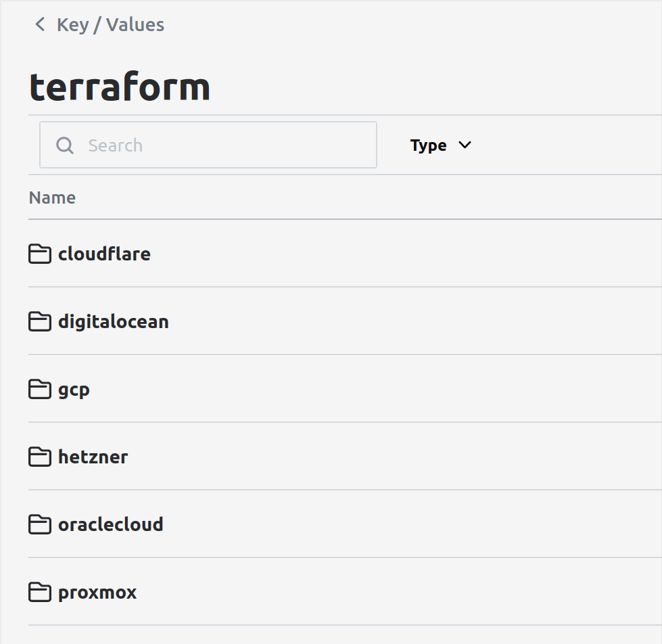This screenshot has width=662, height=644.
Task: Click the hetzner folder icon
Action: pos(39,457)
